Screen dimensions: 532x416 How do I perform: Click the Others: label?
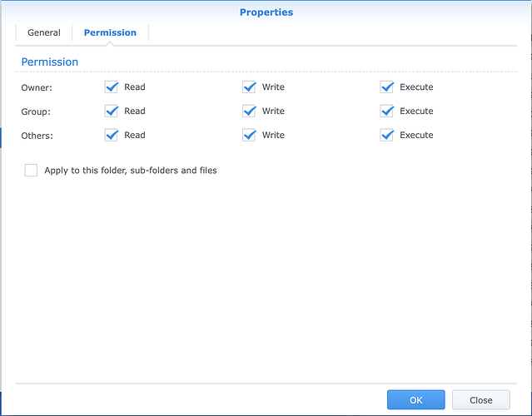coord(37,136)
